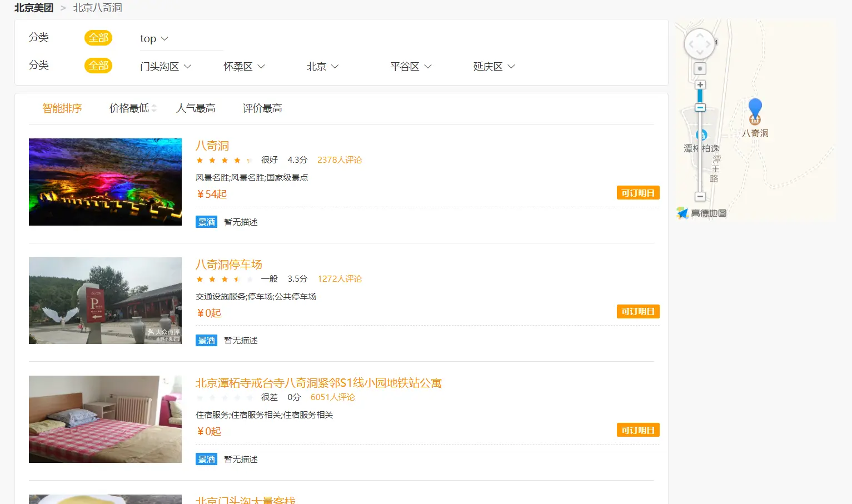Click the 住宿服务;住宿服务相关 category text
This screenshot has height=504, width=852.
[265, 415]
